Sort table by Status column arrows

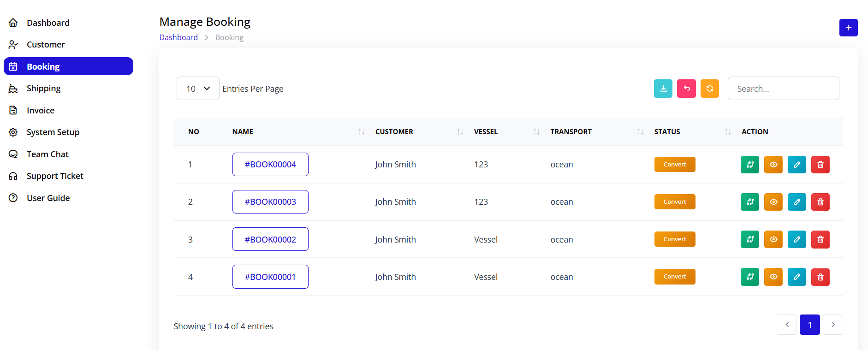(728, 132)
